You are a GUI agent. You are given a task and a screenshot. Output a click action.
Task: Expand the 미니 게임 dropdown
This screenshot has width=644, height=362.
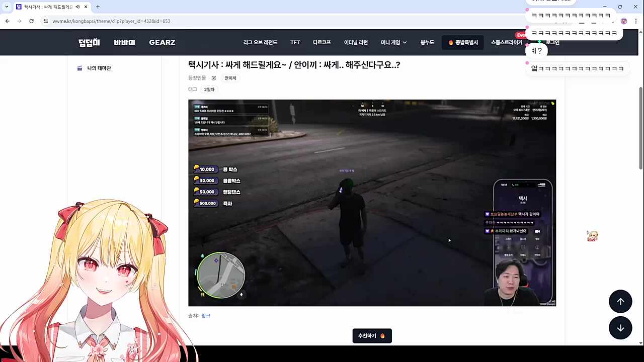pos(394,42)
